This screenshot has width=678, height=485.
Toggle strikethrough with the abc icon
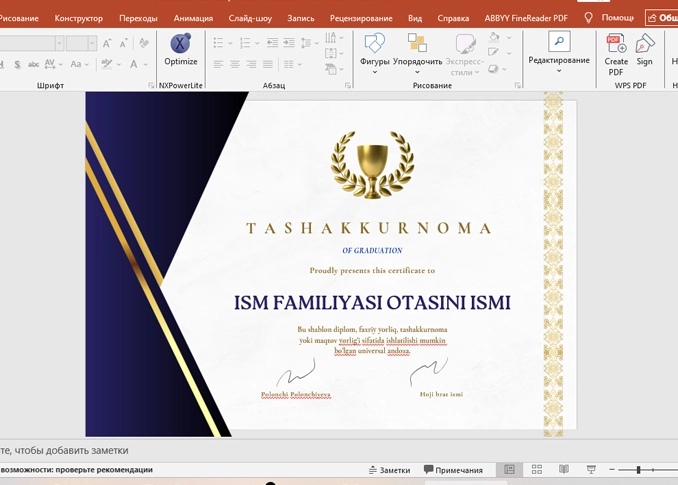[33, 64]
